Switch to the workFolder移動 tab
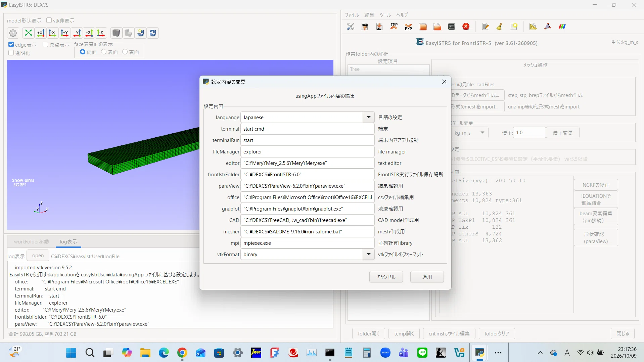The height and width of the screenshot is (362, 644). tap(32, 241)
